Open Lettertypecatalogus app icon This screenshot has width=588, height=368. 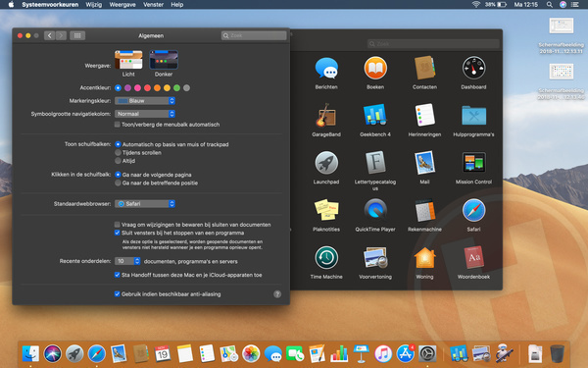(x=375, y=163)
